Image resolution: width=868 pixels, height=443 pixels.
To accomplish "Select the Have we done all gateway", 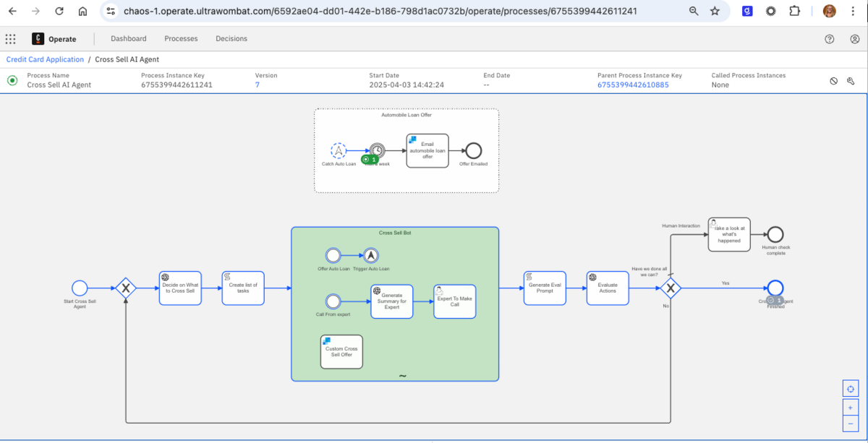I will [x=671, y=288].
